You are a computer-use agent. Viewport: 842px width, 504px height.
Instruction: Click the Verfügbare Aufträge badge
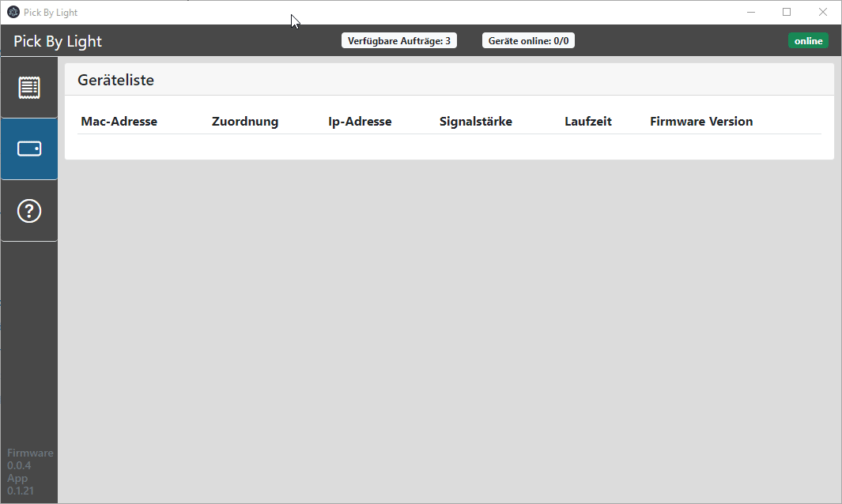point(399,41)
